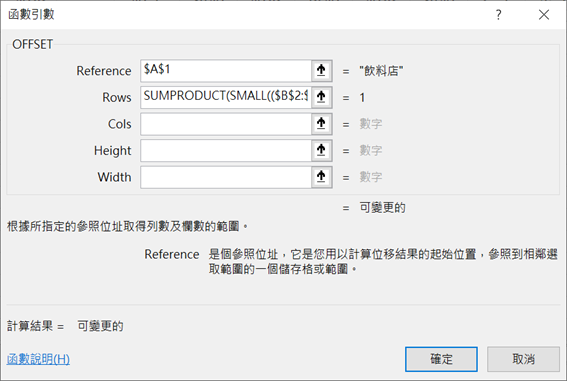The width and height of the screenshot is (567, 381).
Task: Cancel the dialog with 取消 button
Action: click(x=523, y=359)
